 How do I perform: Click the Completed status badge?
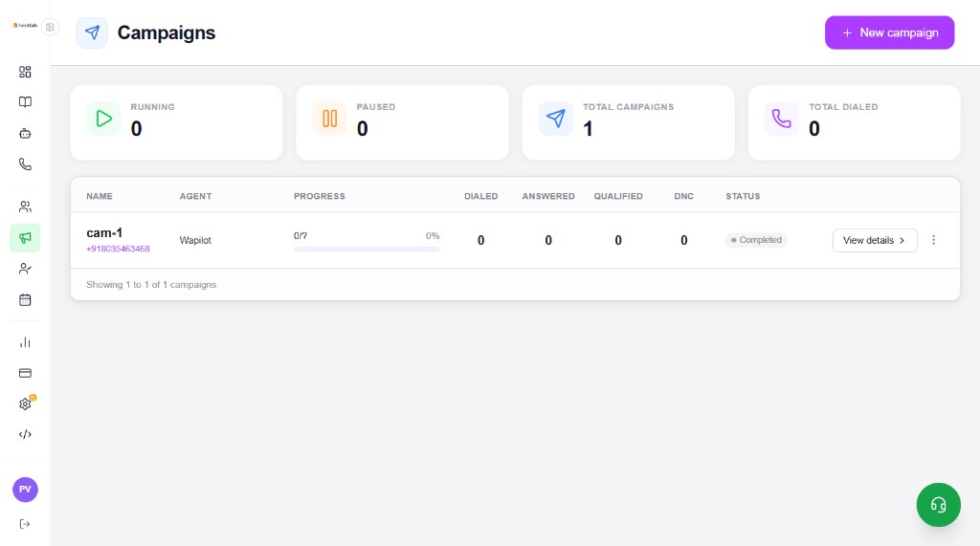point(756,240)
